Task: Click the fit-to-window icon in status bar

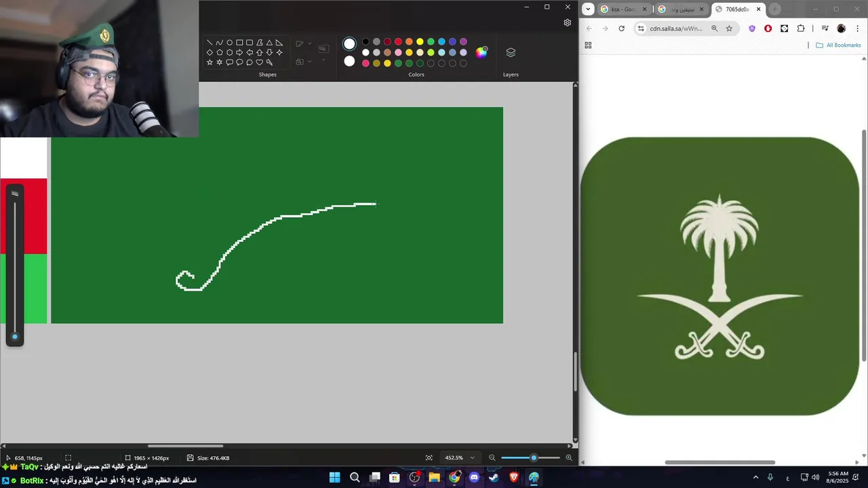Action: click(429, 457)
